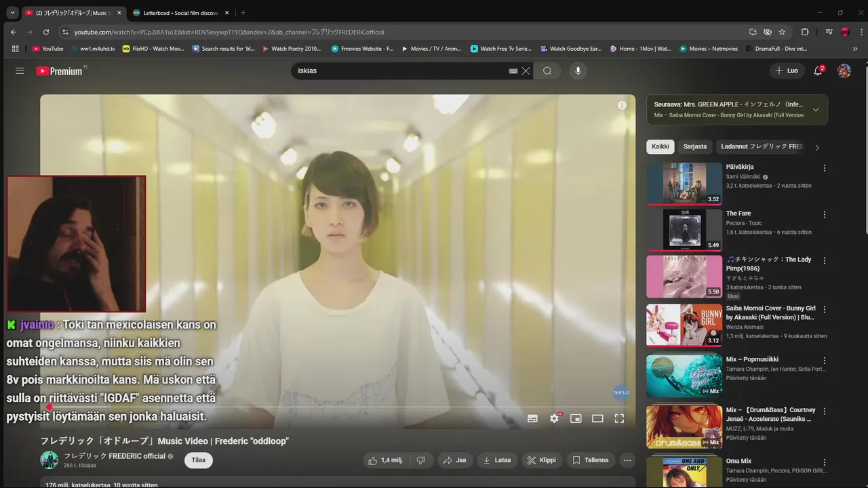
Task: Open the tab search dropdown arrow
Action: pyautogui.click(x=12, y=13)
